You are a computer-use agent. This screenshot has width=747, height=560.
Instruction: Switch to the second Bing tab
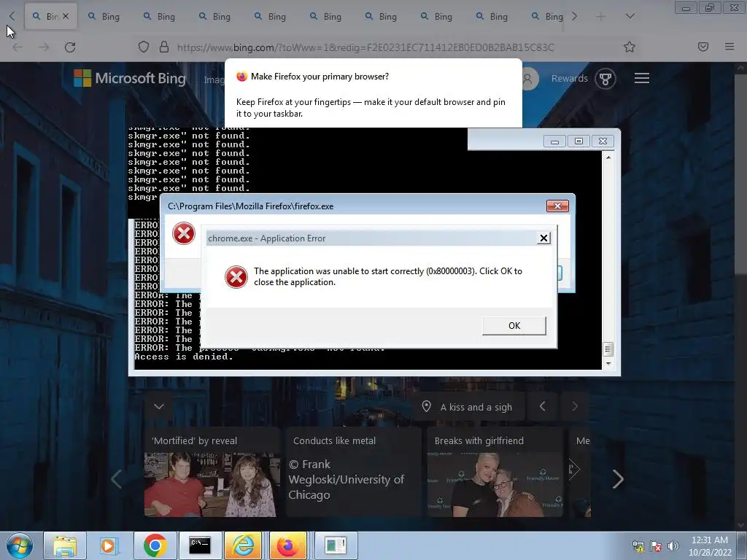click(104, 17)
